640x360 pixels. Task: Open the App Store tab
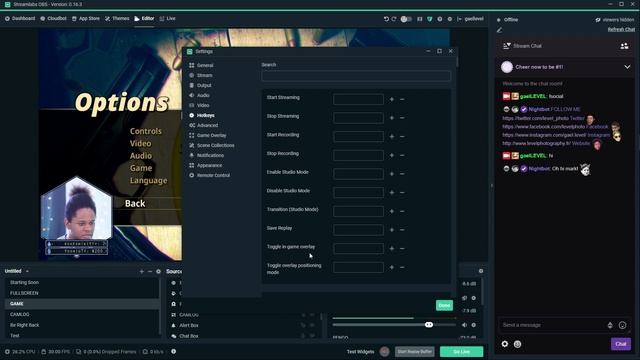tap(86, 18)
